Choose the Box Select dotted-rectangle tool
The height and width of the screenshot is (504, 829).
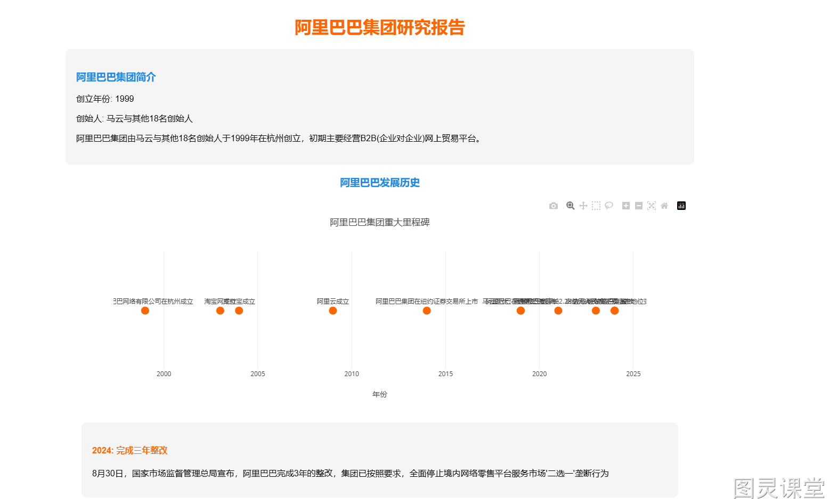tap(596, 206)
